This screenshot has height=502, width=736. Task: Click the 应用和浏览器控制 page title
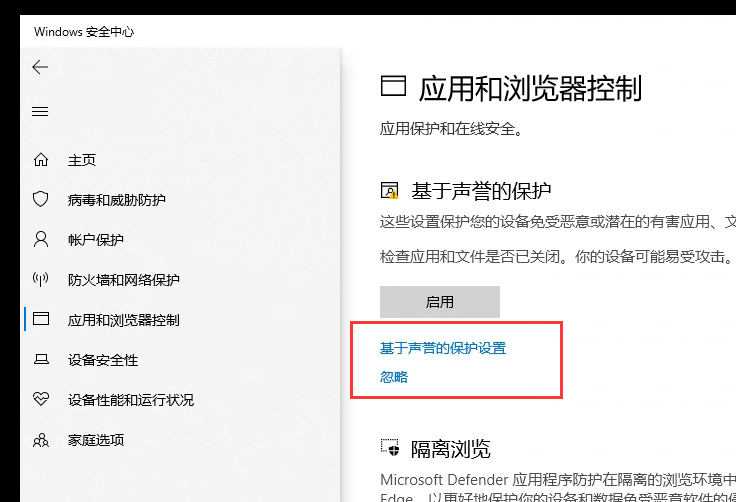[530, 88]
